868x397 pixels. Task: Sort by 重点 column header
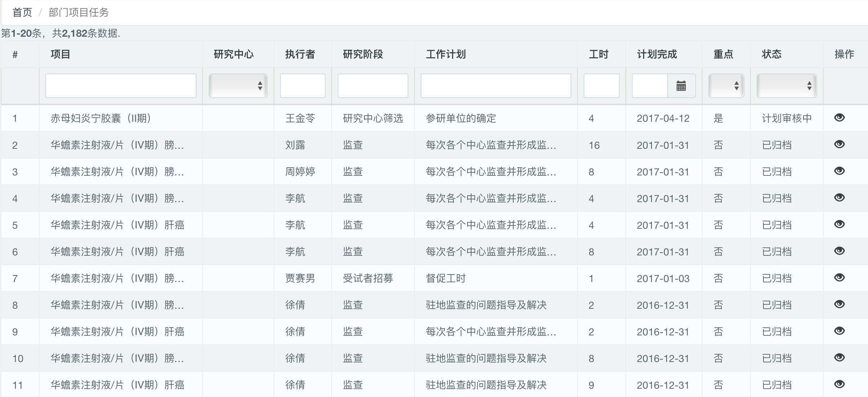click(x=723, y=54)
